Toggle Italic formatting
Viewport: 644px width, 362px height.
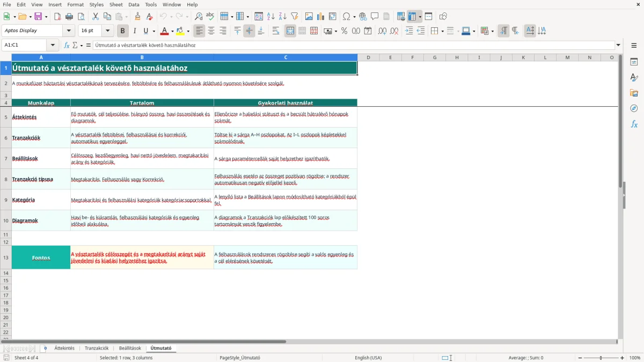(x=135, y=31)
